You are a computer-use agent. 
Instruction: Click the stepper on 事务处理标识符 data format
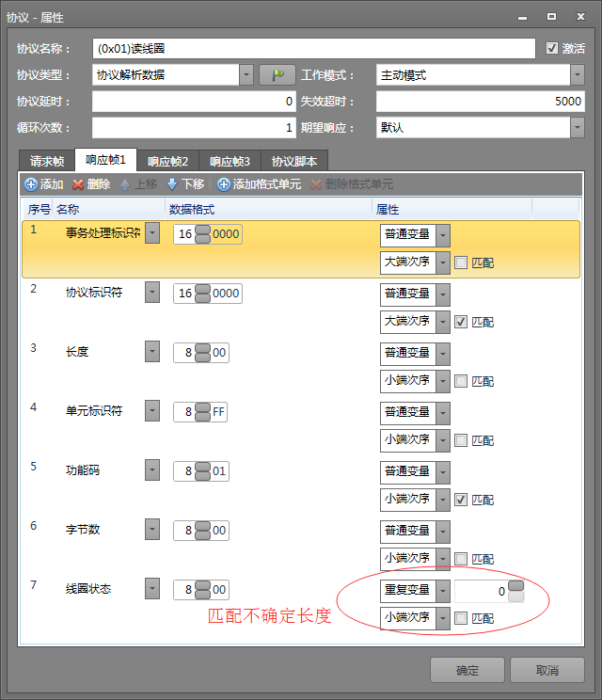coord(202,234)
